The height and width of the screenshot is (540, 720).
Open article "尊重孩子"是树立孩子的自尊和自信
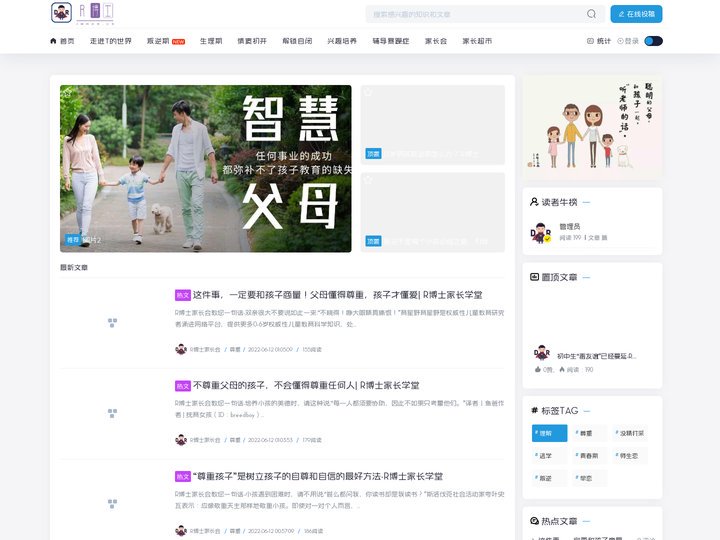click(318, 476)
